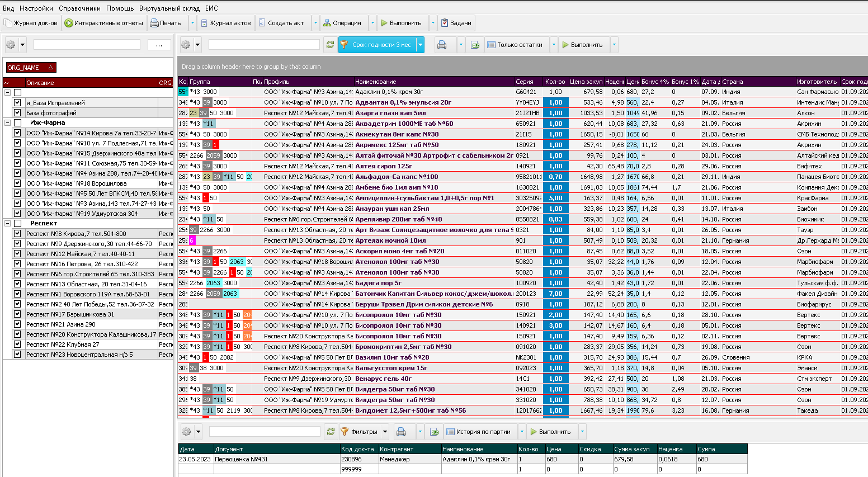The height and width of the screenshot is (477, 868).
Task: Click Создать акт in the toolbar
Action: coord(281,23)
